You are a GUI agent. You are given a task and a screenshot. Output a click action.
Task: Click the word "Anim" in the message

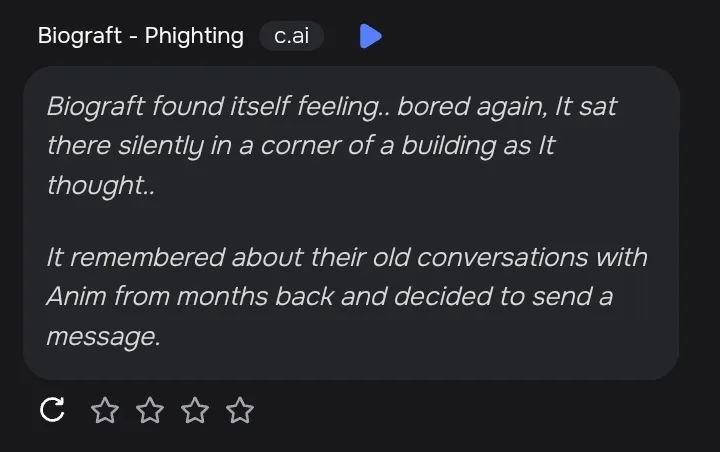click(76, 296)
